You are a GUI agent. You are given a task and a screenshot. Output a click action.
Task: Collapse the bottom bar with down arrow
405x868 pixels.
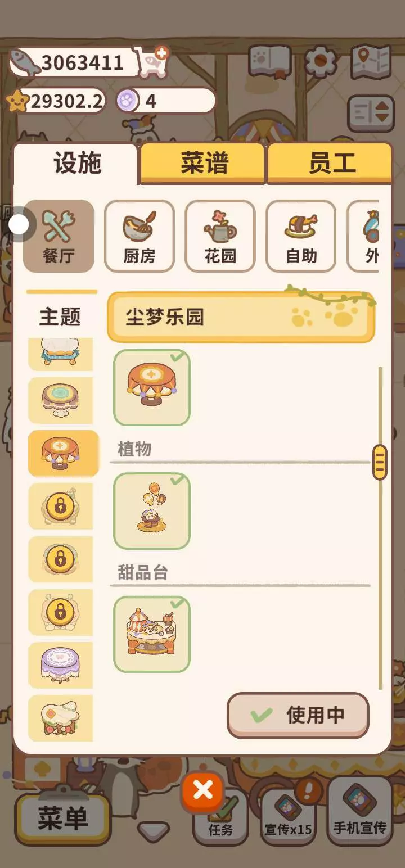pyautogui.click(x=154, y=831)
